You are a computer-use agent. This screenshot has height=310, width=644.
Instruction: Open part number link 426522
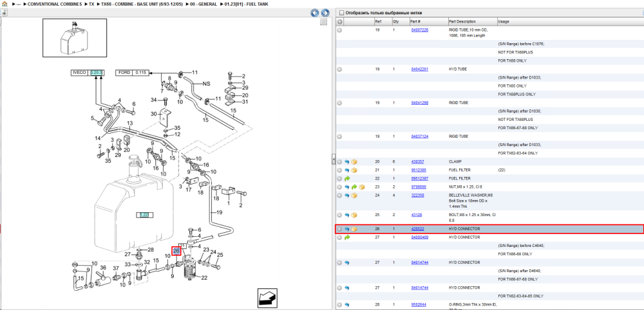418,229
